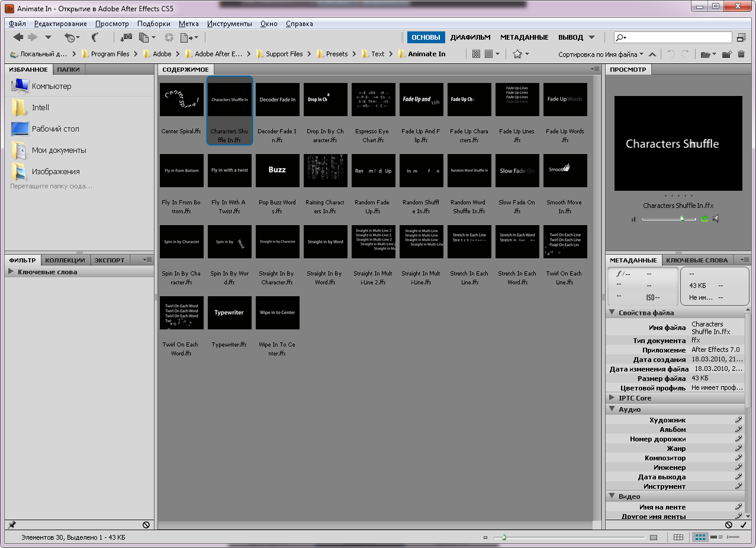The width and height of the screenshot is (756, 548).
Task: Switch to the Ключевые слова tab
Action: click(x=697, y=260)
